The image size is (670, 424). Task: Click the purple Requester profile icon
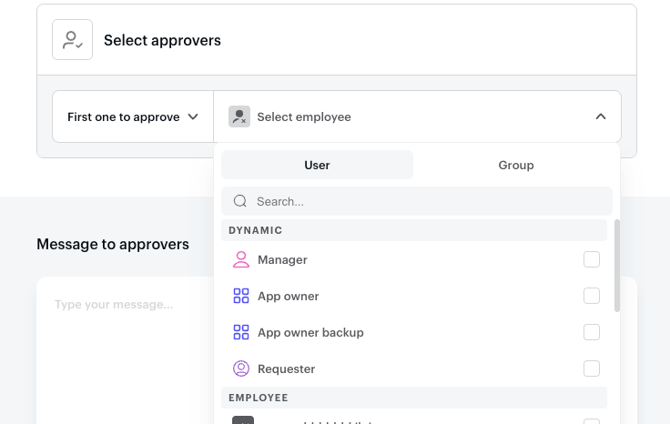[241, 368]
